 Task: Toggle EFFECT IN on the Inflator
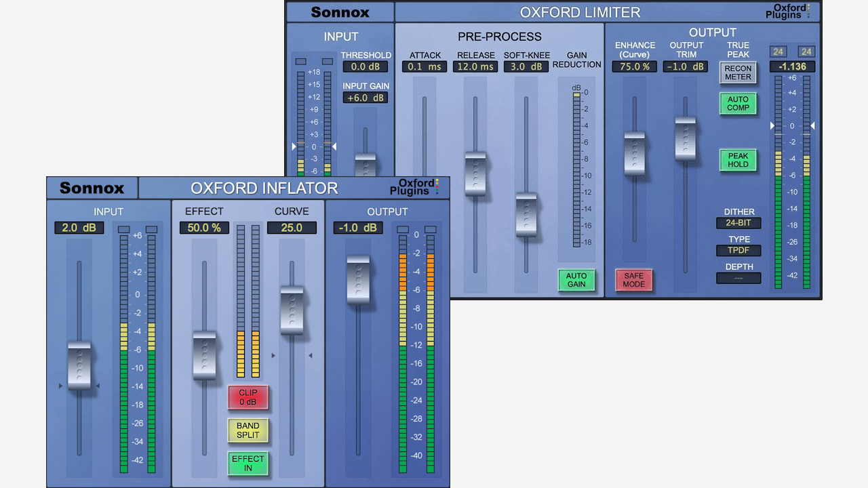248,463
